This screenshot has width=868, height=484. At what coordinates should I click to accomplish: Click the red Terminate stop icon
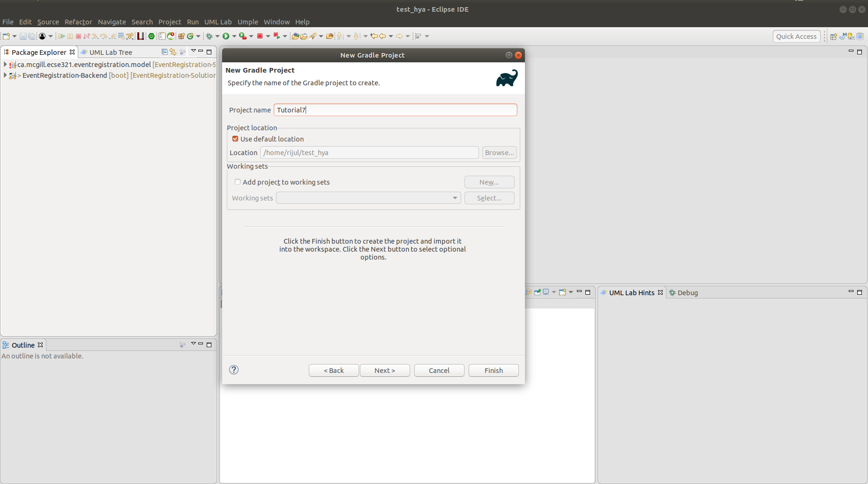pos(260,36)
